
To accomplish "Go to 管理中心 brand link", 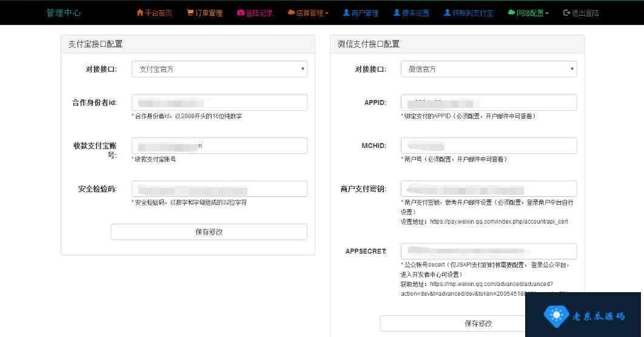I will tap(64, 13).
